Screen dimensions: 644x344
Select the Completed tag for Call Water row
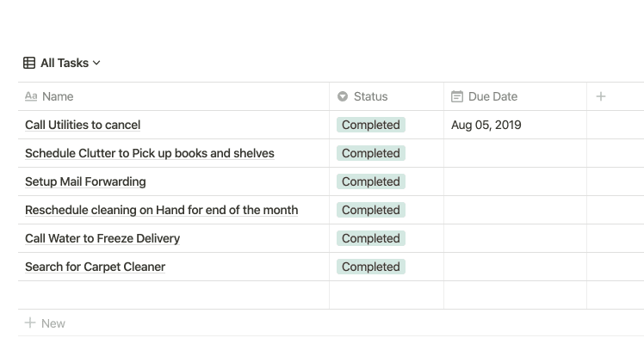[371, 238]
